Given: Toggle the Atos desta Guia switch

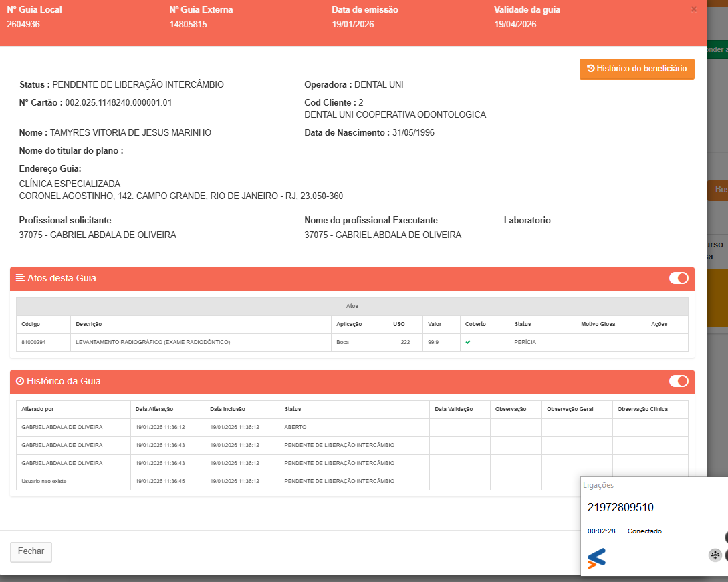Looking at the screenshot, I should [679, 278].
